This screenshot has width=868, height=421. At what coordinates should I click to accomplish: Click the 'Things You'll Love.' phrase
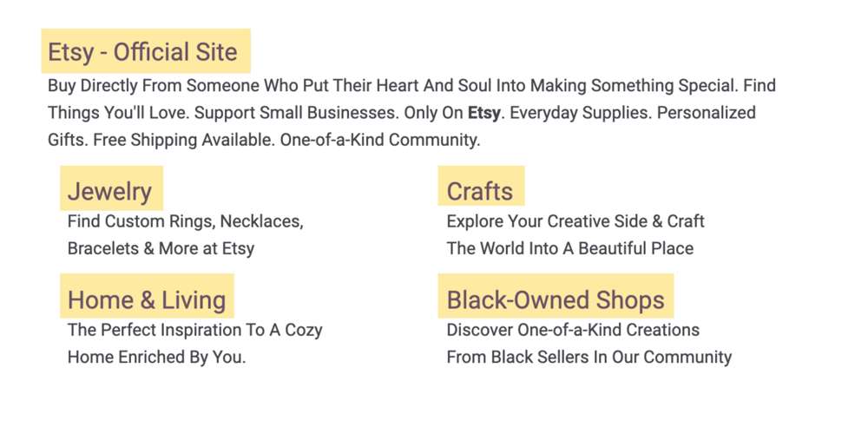[x=119, y=113]
